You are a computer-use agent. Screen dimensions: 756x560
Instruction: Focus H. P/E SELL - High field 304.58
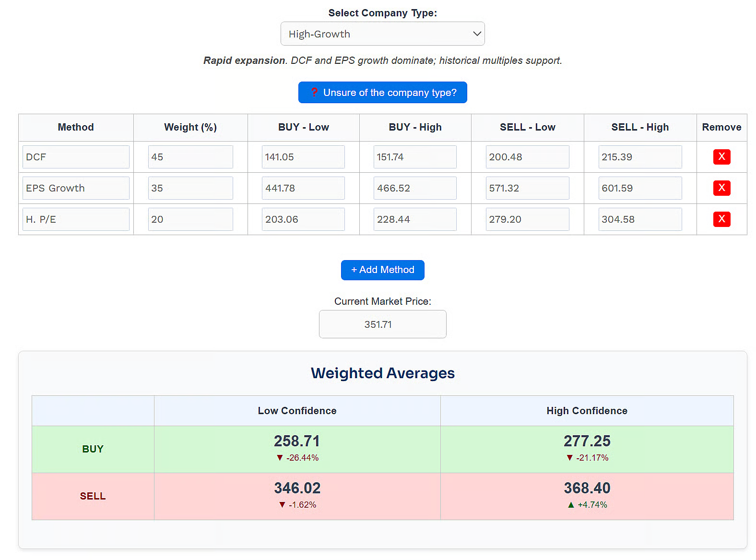coord(640,219)
